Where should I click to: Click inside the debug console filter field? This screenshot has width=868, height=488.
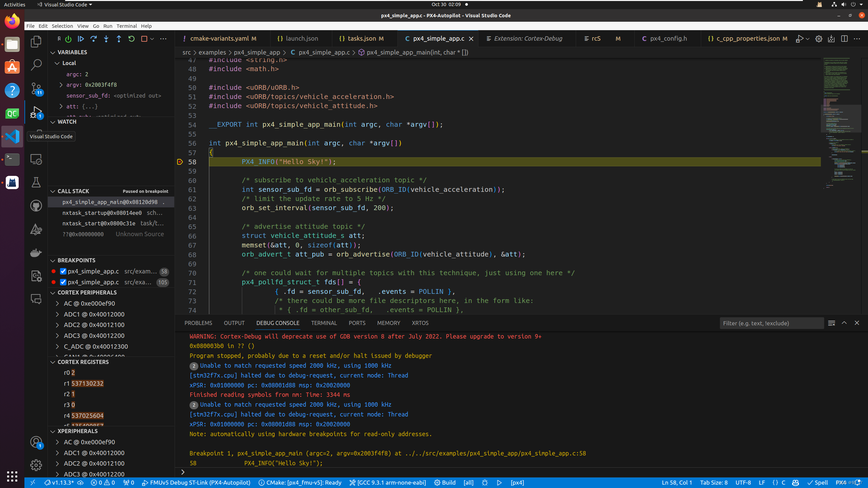click(x=772, y=323)
